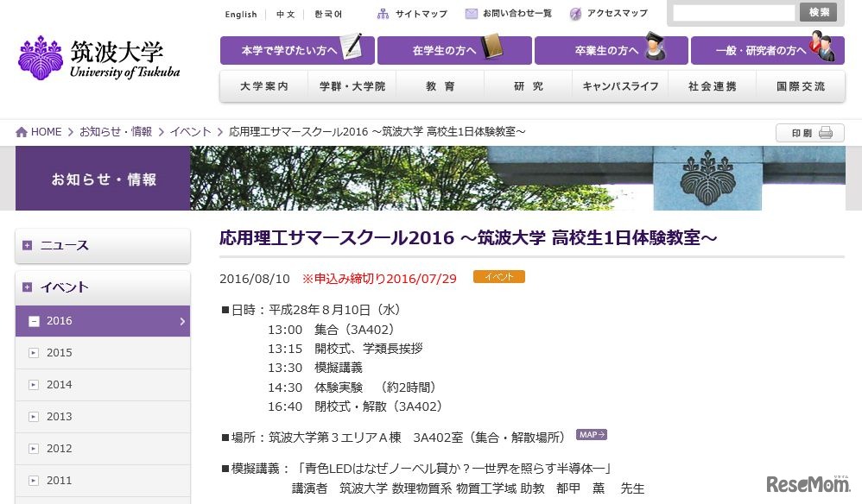The height and width of the screenshot is (504, 862).
Task: Switch language to English
Action: [241, 15]
